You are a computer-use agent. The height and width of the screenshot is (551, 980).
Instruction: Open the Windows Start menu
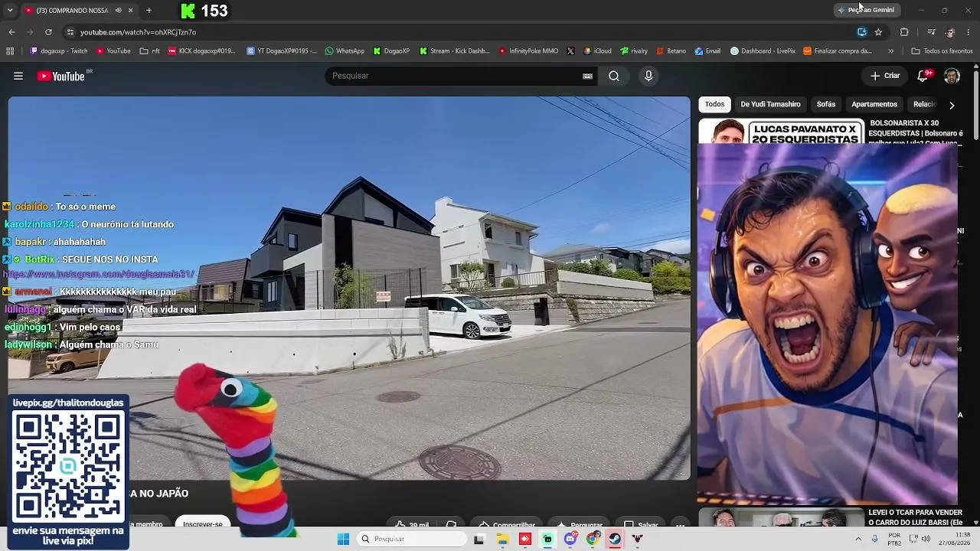coord(344,539)
